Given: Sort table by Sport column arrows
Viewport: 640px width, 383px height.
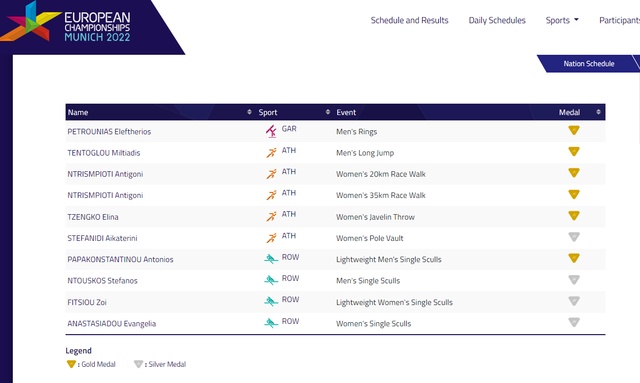Looking at the screenshot, I should [328, 112].
